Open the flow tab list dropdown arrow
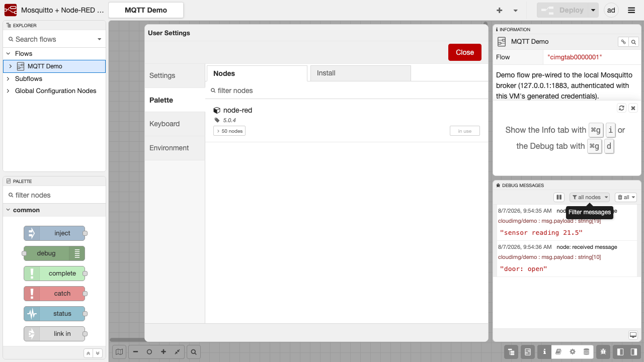This screenshot has height=362, width=644. pyautogui.click(x=516, y=10)
